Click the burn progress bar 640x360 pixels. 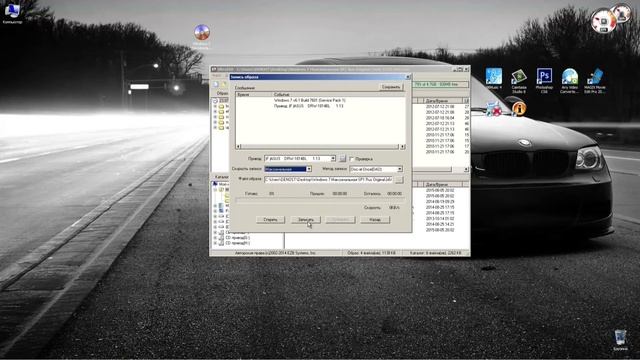tap(320, 200)
